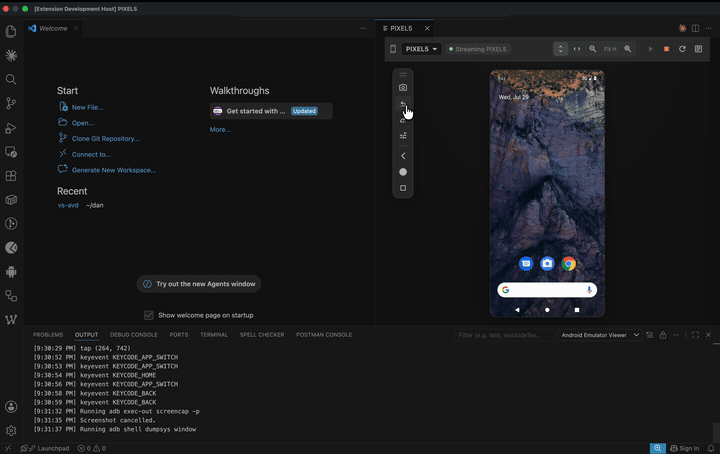
Task: Open the Get started with walkthrough card
Action: click(271, 111)
